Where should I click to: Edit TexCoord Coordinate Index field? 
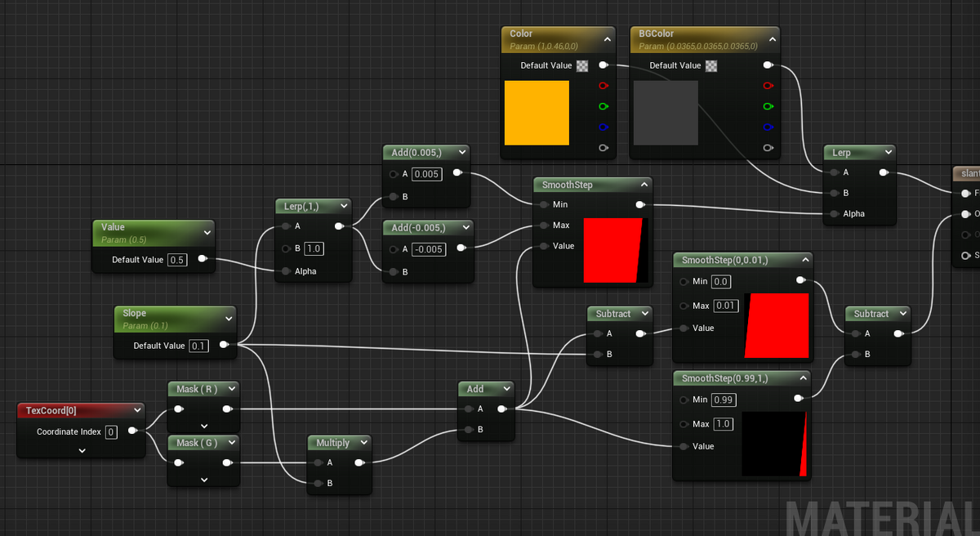click(111, 431)
